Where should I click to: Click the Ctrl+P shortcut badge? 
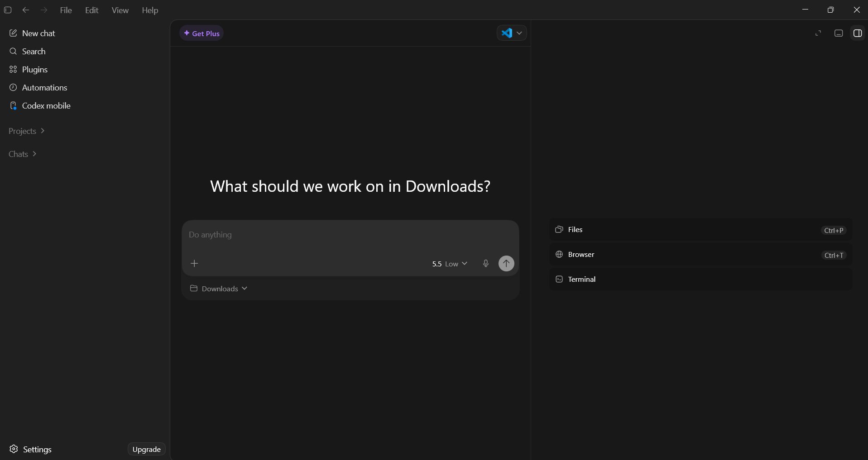[834, 230]
